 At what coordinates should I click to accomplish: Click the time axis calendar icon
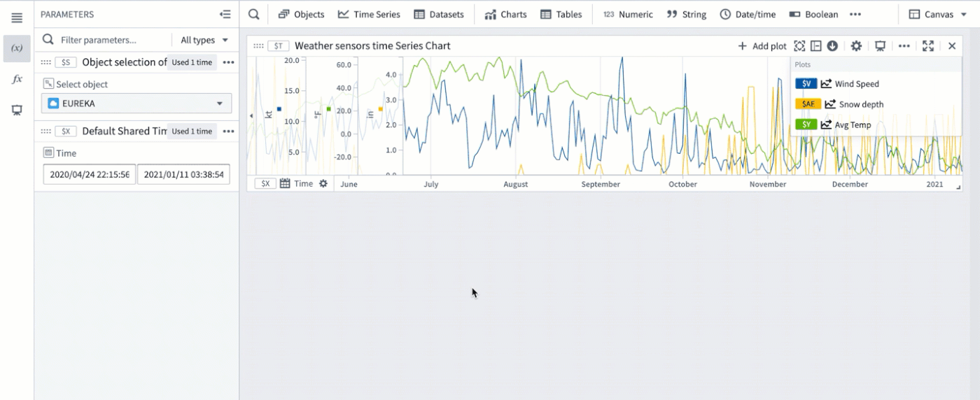[x=285, y=183]
